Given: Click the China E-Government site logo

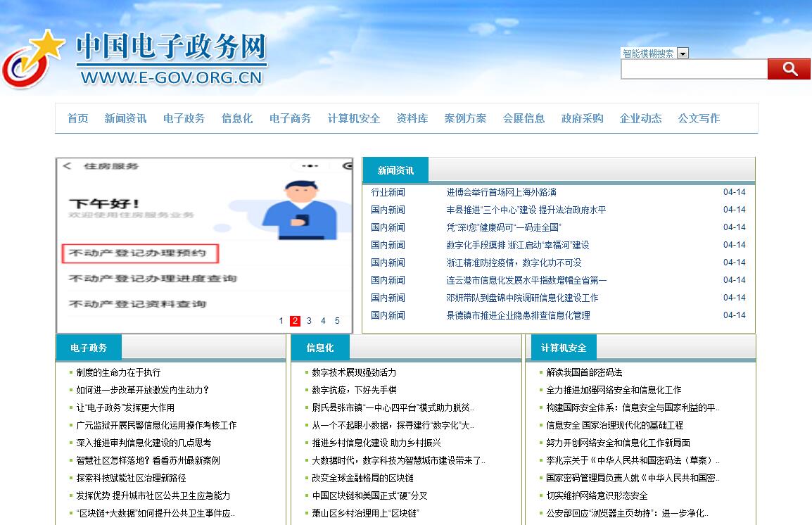Looking at the screenshot, I should (x=134, y=60).
